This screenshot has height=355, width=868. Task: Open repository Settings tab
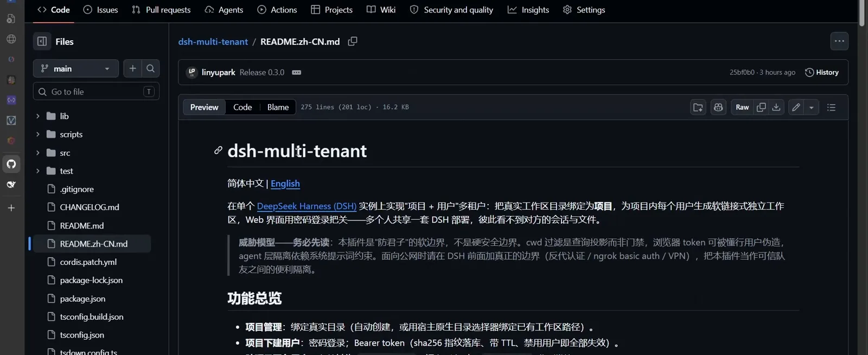coord(584,10)
